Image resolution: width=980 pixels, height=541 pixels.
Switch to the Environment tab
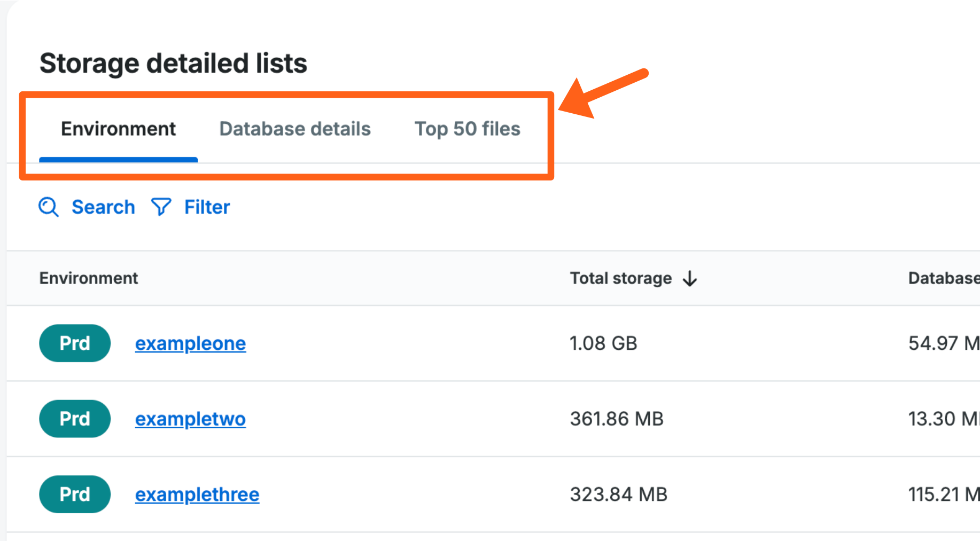tap(118, 129)
